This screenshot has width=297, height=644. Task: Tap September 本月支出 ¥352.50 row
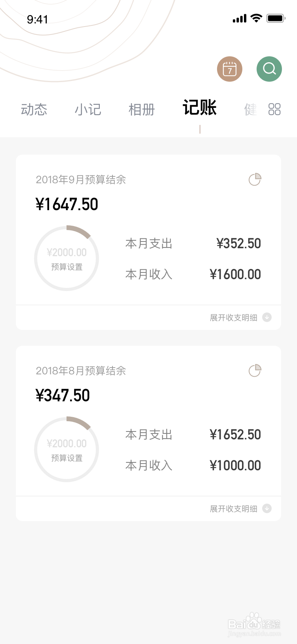pos(193,243)
